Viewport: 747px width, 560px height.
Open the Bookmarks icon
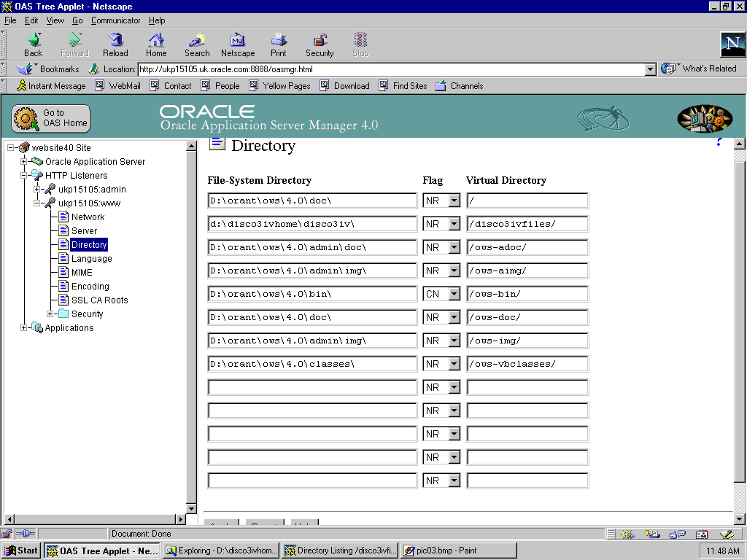pyautogui.click(x=24, y=69)
